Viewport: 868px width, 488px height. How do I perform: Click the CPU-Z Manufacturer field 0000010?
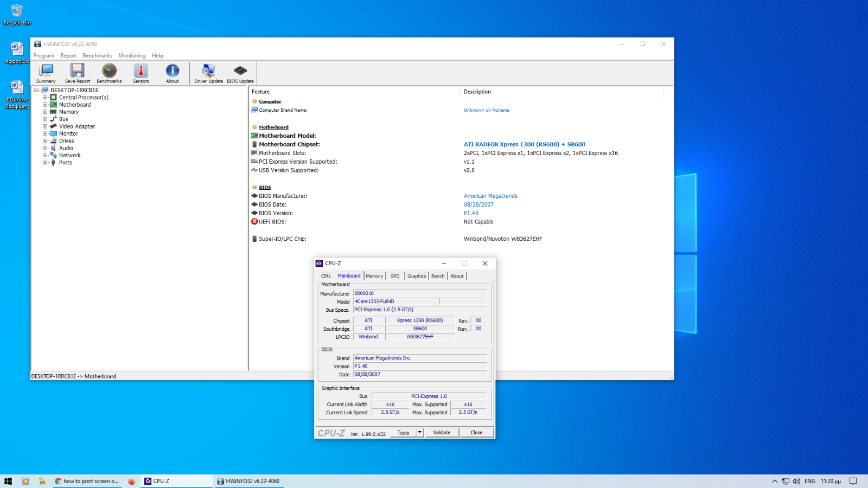coord(419,293)
